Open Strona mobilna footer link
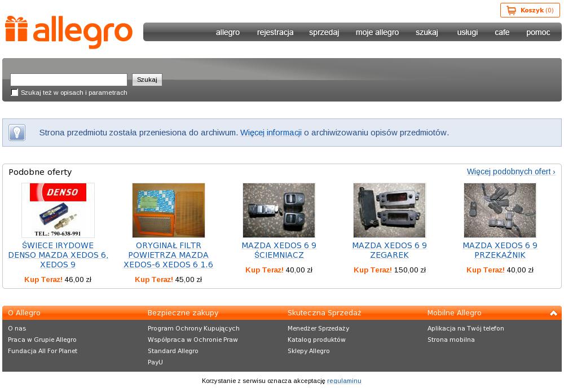This screenshot has width=564, height=392. pyautogui.click(x=451, y=340)
